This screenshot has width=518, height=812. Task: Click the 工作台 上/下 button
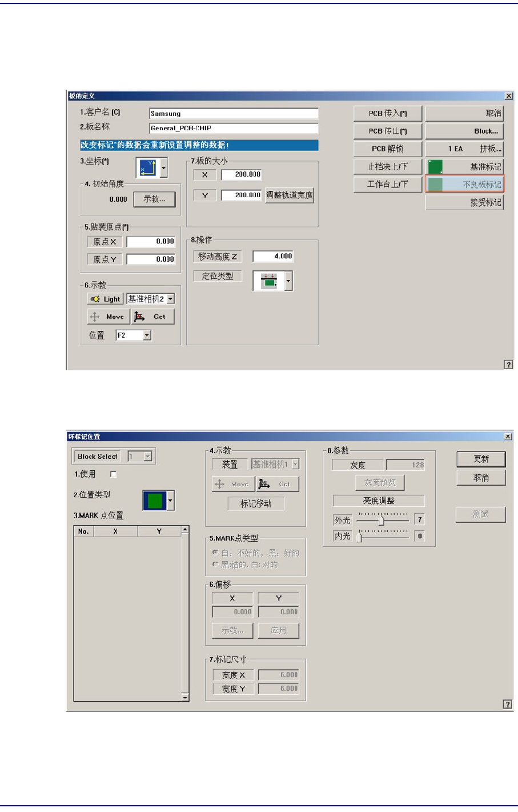pyautogui.click(x=388, y=184)
